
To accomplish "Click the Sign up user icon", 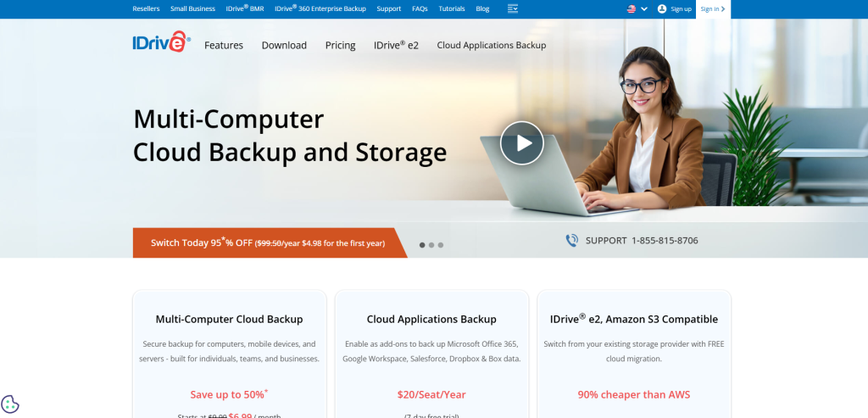I will coord(663,8).
